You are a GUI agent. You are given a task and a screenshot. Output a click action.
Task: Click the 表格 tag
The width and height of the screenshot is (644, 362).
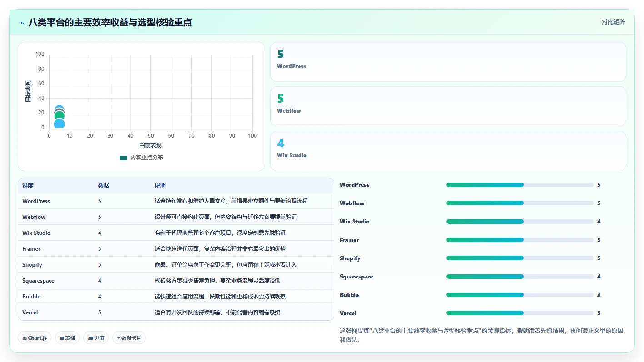(67, 338)
